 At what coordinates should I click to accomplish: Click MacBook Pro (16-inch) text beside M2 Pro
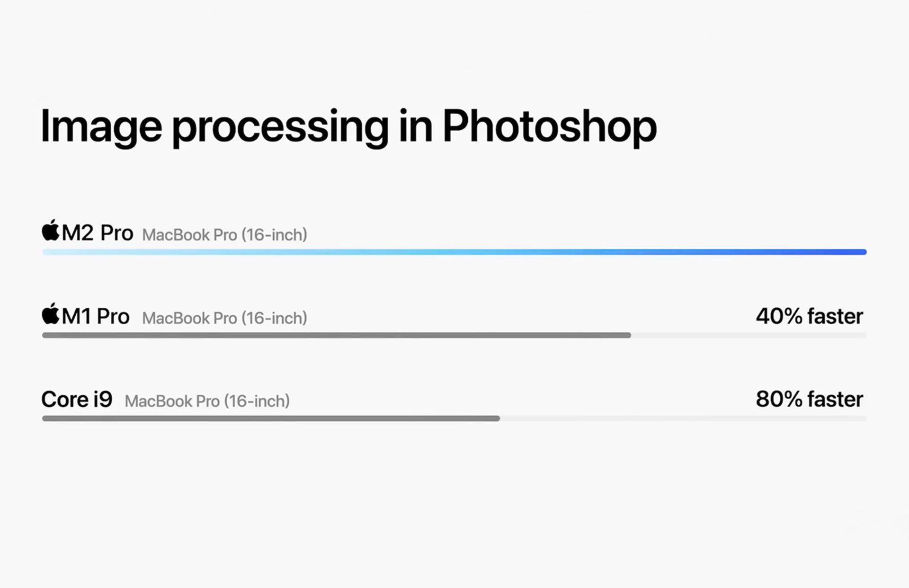point(224,235)
